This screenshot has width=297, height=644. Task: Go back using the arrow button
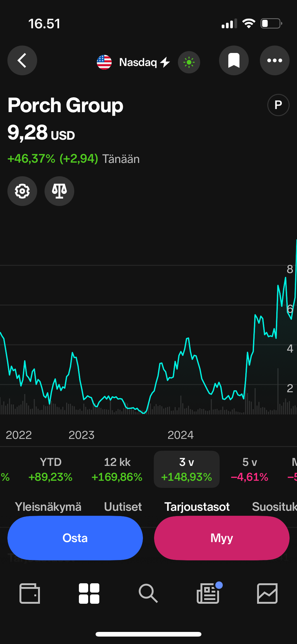pyautogui.click(x=22, y=60)
